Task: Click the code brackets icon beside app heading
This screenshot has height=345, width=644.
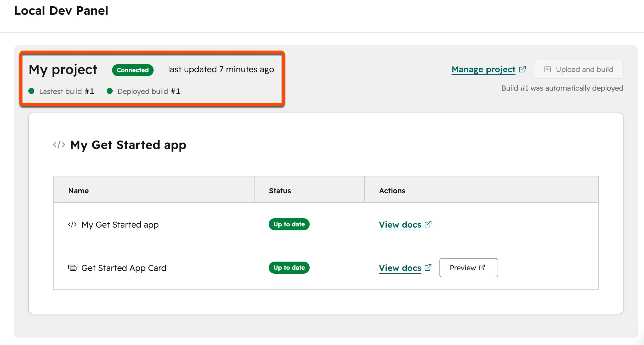Action: tap(59, 145)
